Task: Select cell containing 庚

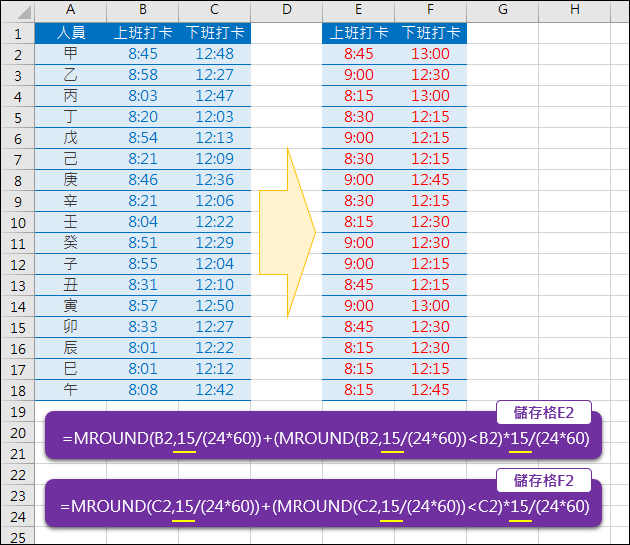Action: click(x=71, y=180)
